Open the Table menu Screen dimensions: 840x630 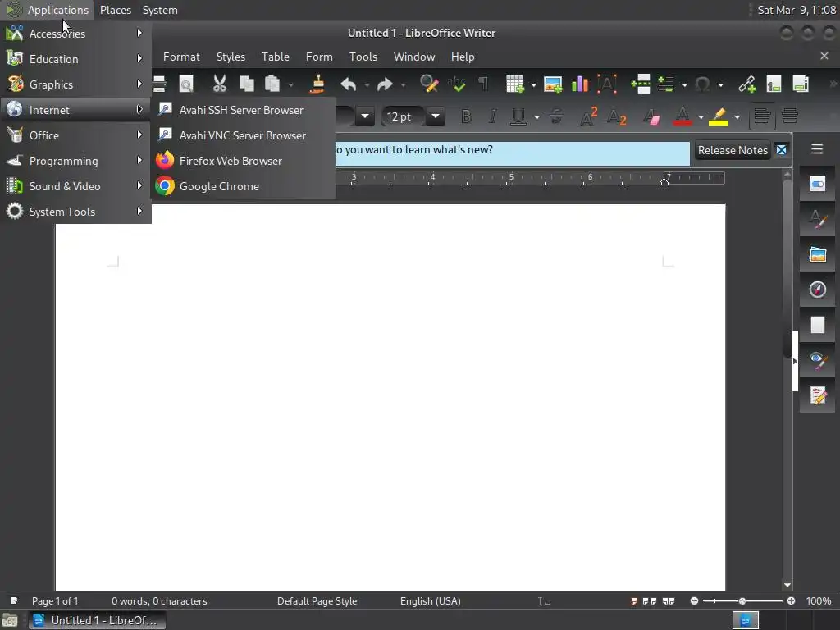(276, 57)
